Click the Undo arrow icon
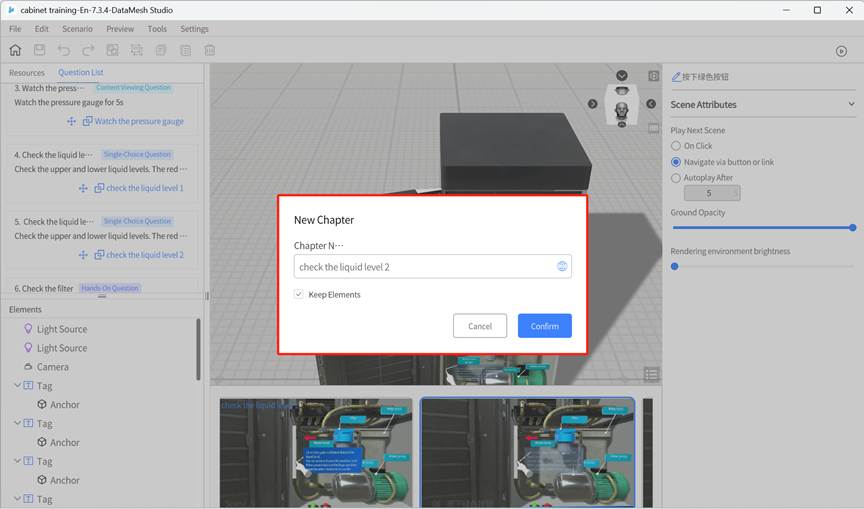The width and height of the screenshot is (864, 509). (64, 50)
